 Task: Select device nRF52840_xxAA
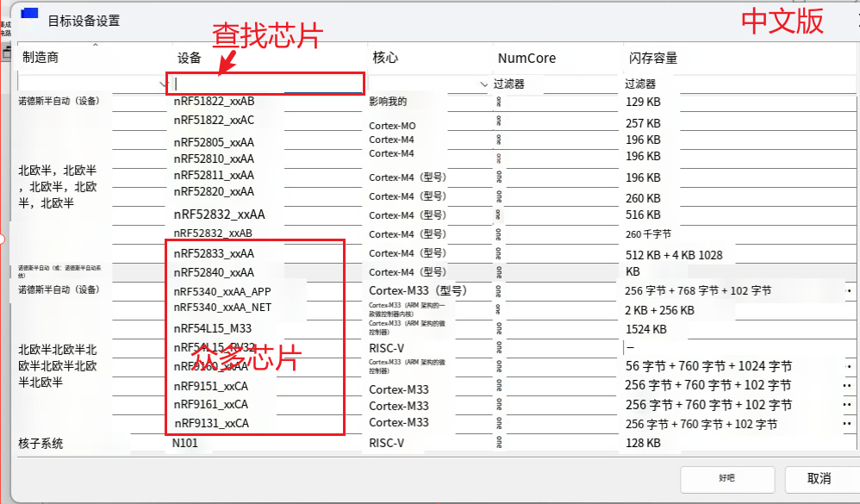214,272
